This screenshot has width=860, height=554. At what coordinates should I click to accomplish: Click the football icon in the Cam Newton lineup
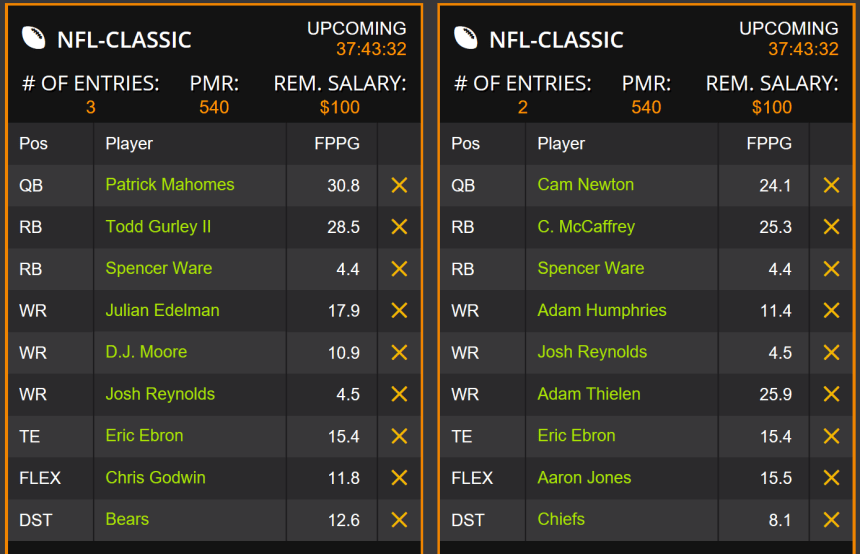click(x=466, y=38)
